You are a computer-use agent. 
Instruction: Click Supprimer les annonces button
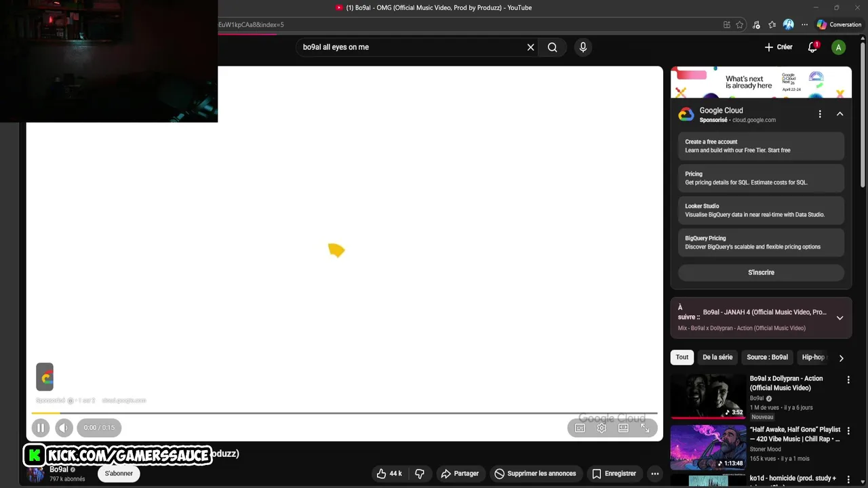[x=535, y=474]
